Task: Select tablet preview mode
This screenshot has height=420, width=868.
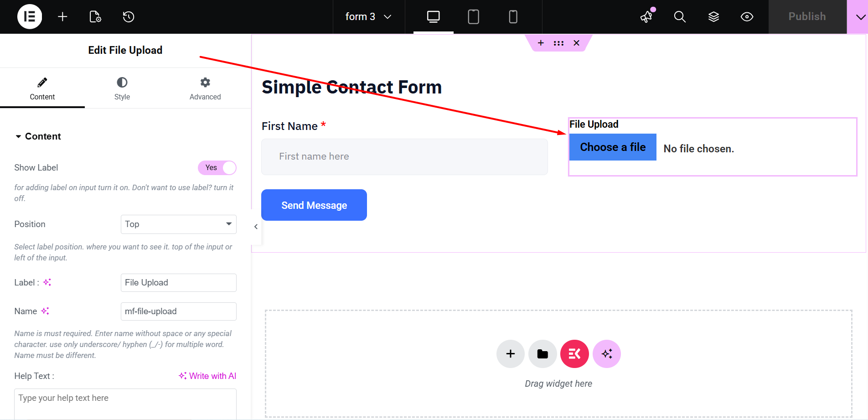Action: (473, 16)
